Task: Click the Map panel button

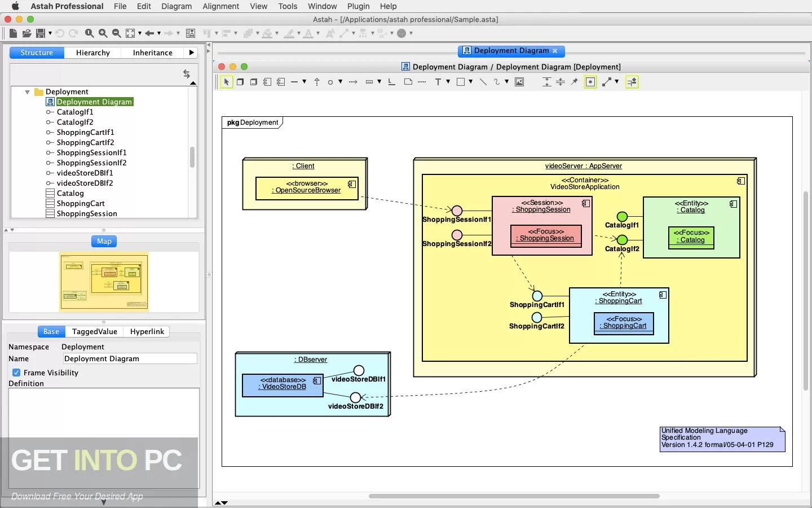Action: pyautogui.click(x=104, y=241)
